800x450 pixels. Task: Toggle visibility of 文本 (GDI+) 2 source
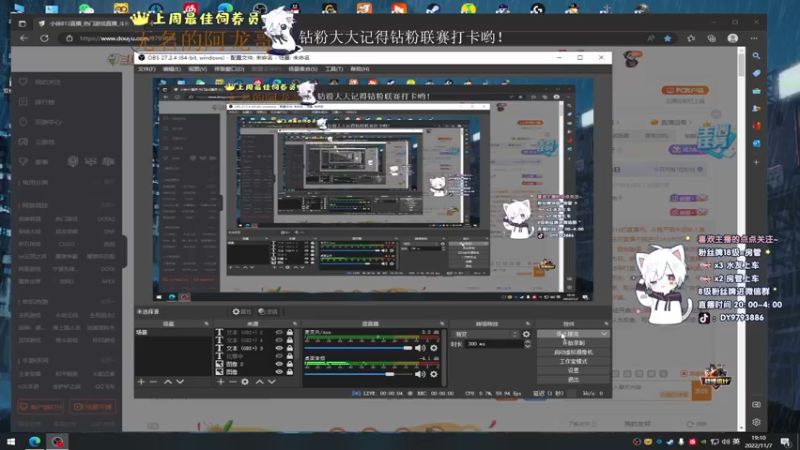(x=279, y=332)
